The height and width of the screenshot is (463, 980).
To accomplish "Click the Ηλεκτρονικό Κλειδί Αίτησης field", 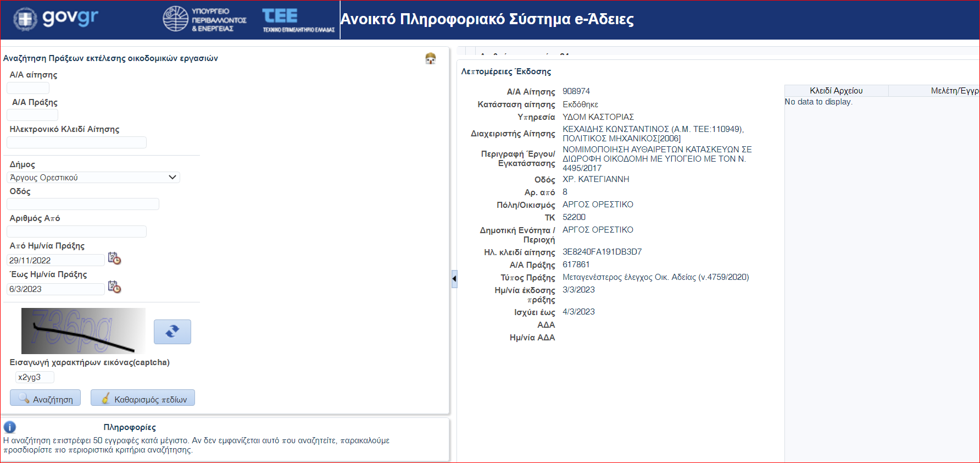I will tap(76, 142).
